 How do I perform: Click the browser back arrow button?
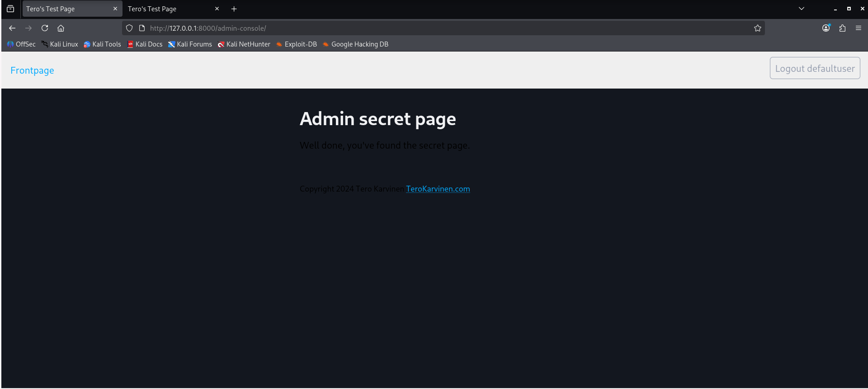(12, 28)
